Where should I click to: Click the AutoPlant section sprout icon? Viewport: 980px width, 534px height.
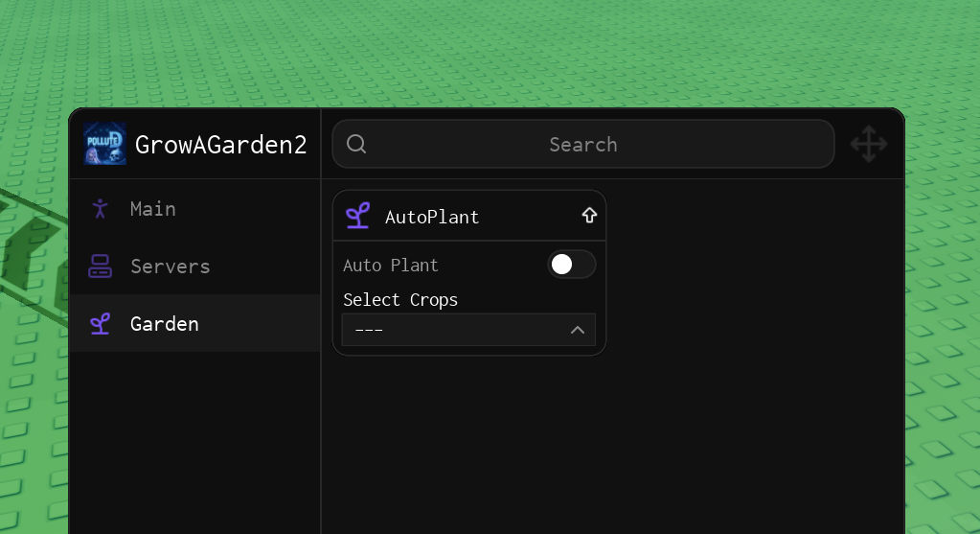click(x=358, y=216)
